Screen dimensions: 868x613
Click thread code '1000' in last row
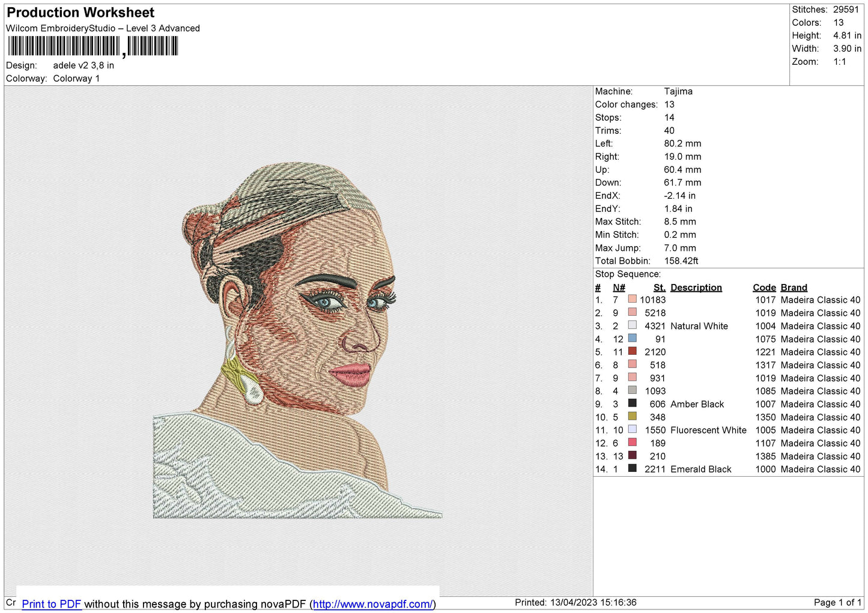765,470
